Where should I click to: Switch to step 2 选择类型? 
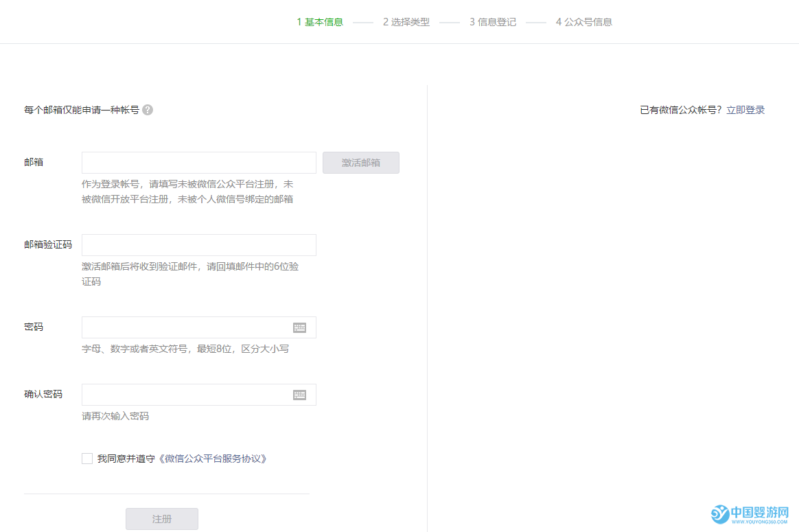(x=406, y=21)
